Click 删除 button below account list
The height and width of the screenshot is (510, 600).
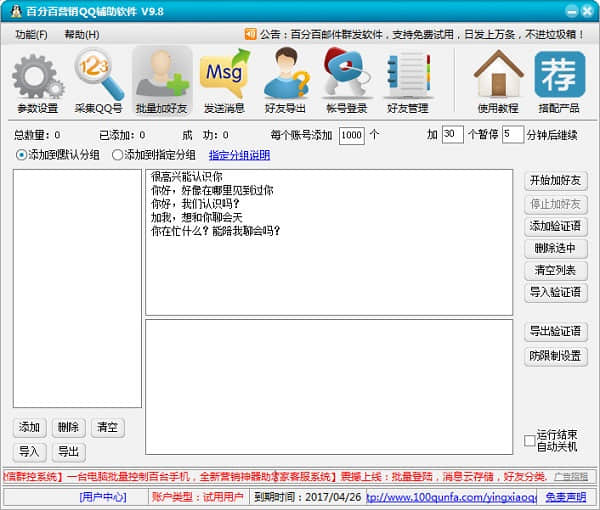68,427
